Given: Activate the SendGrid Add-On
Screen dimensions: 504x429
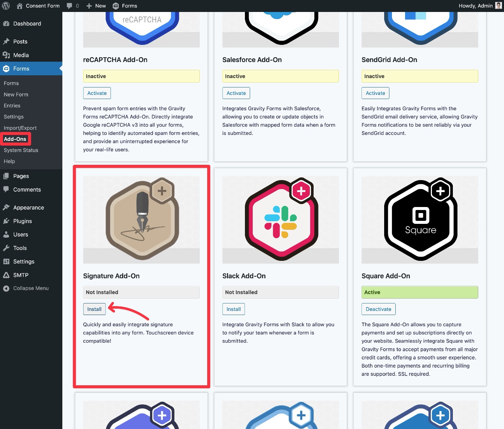Looking at the screenshot, I should [x=375, y=93].
